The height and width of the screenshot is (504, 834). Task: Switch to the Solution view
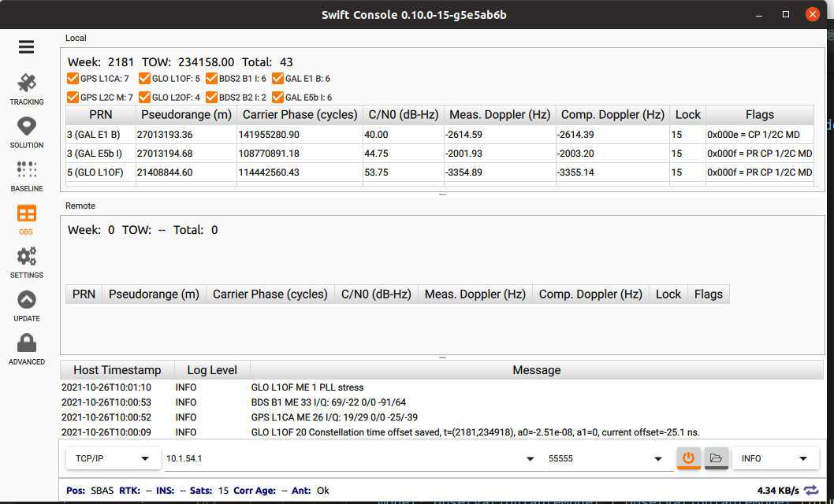tap(27, 133)
